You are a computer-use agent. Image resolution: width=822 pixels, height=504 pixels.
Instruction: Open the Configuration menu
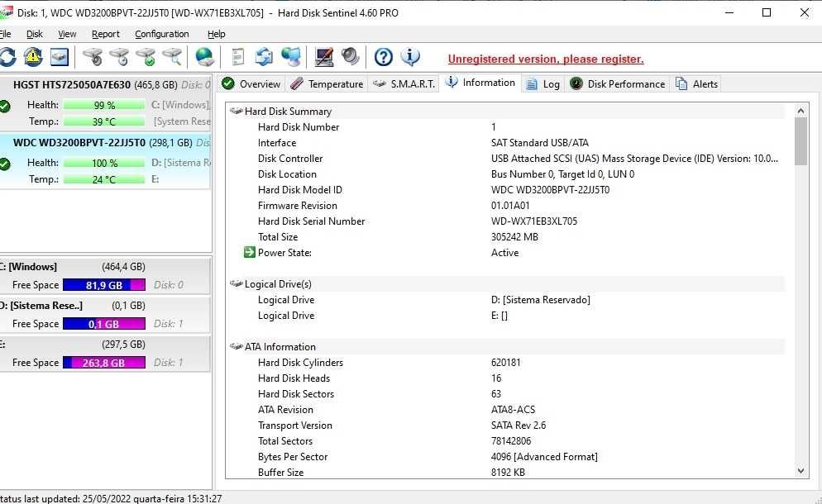(x=162, y=34)
